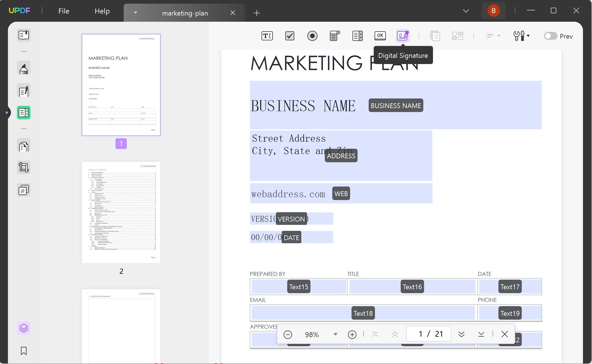Click the Text Field tool icon

pos(267,36)
